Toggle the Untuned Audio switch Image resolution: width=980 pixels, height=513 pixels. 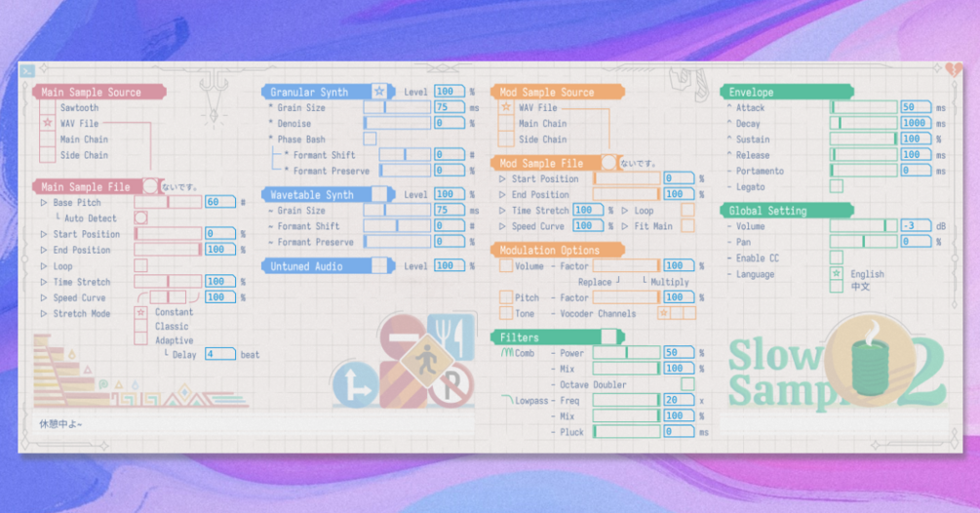point(379,265)
